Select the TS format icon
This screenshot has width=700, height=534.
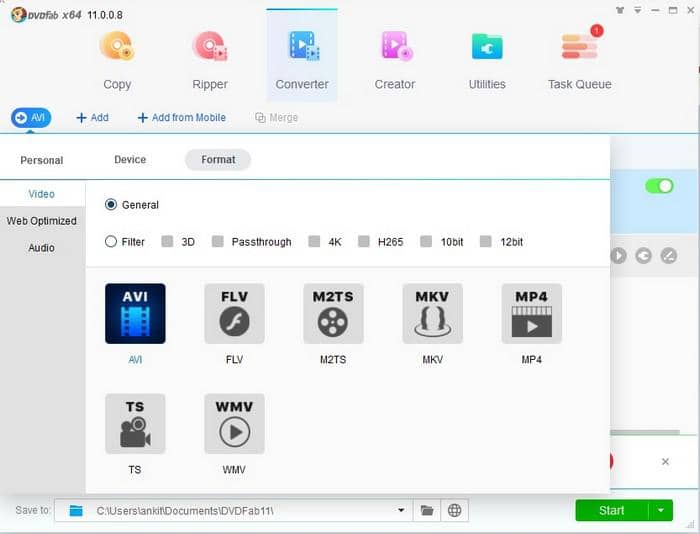click(135, 424)
